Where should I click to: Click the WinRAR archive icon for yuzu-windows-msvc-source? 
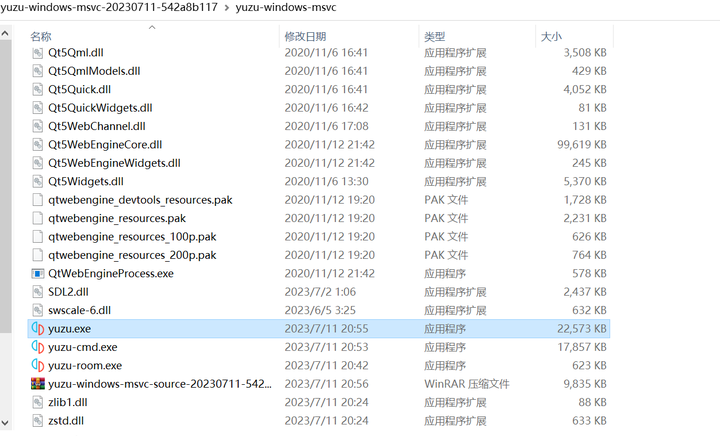tap(38, 384)
